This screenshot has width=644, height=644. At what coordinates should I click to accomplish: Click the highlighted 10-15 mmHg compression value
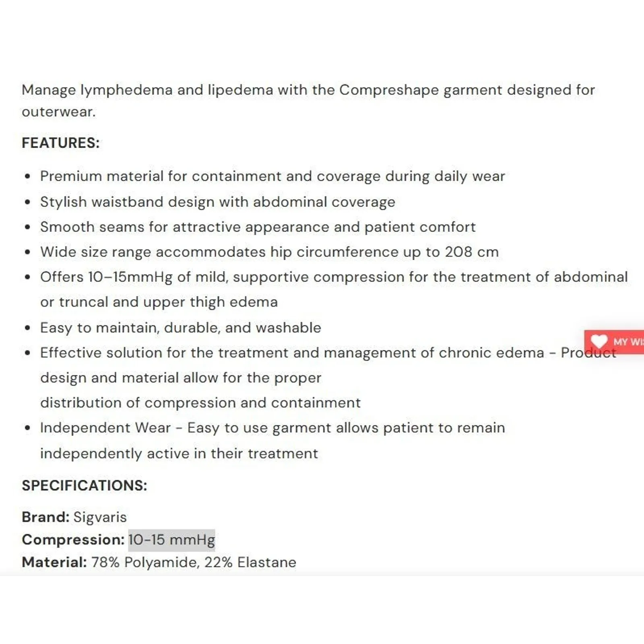tap(171, 540)
